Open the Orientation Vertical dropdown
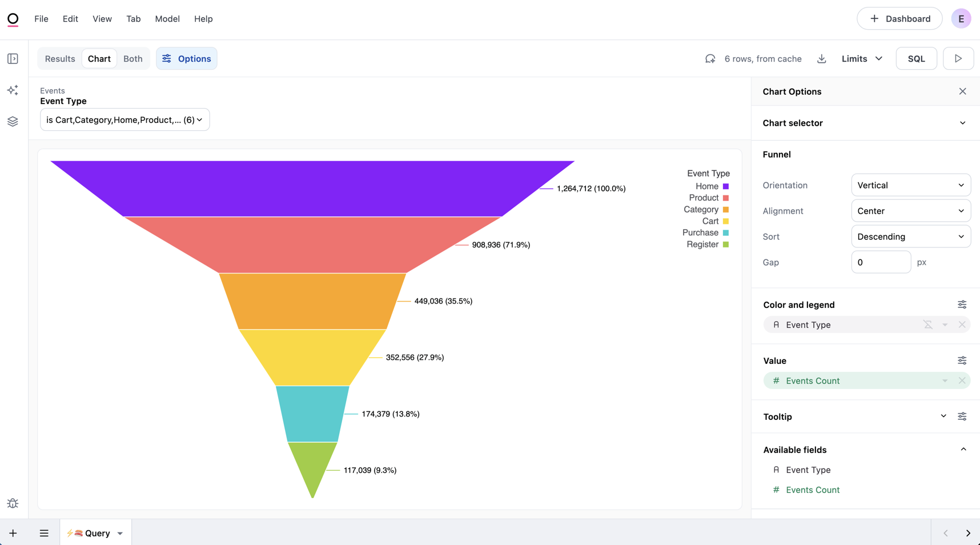This screenshot has height=545, width=980. (x=911, y=185)
